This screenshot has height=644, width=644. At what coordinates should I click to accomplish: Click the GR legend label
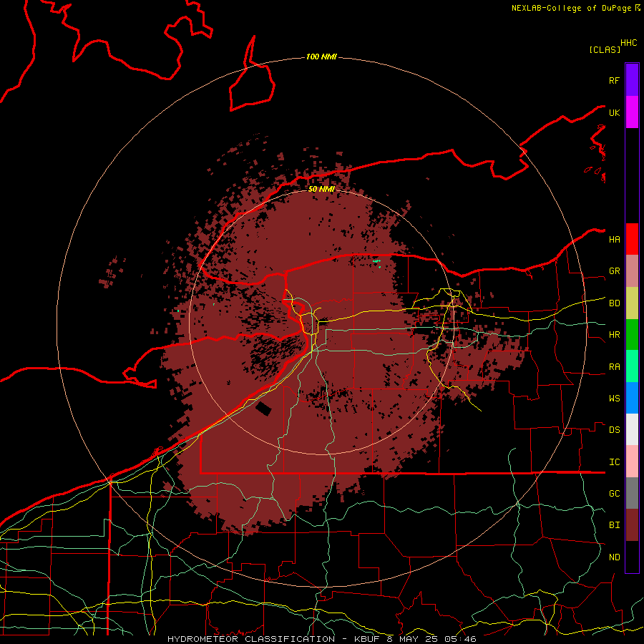pos(614,271)
